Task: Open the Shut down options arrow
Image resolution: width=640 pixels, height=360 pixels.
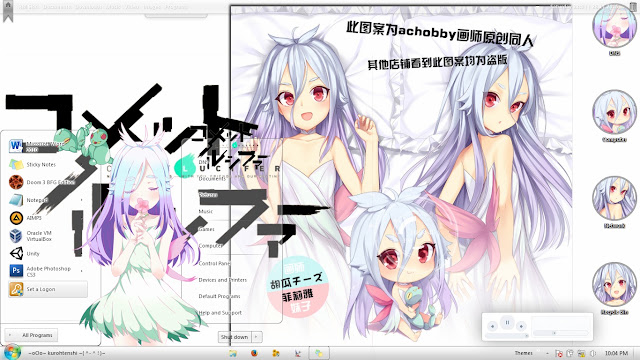Action: [x=256, y=337]
